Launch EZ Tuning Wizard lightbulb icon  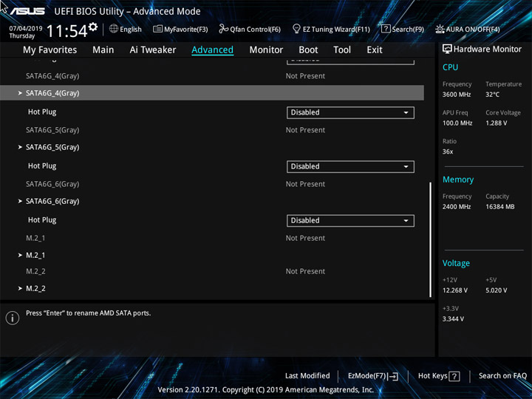click(296, 29)
